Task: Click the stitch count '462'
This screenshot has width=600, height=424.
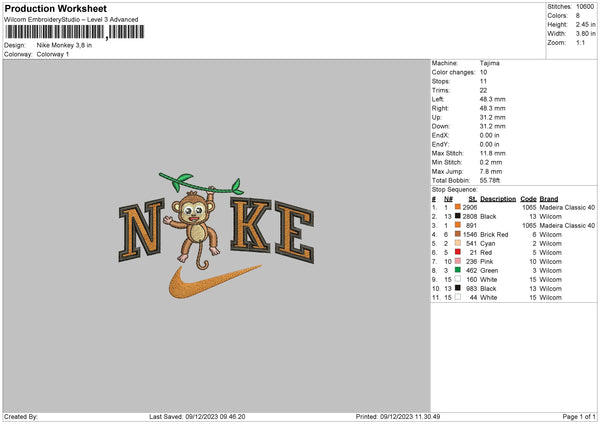Action: click(471, 271)
